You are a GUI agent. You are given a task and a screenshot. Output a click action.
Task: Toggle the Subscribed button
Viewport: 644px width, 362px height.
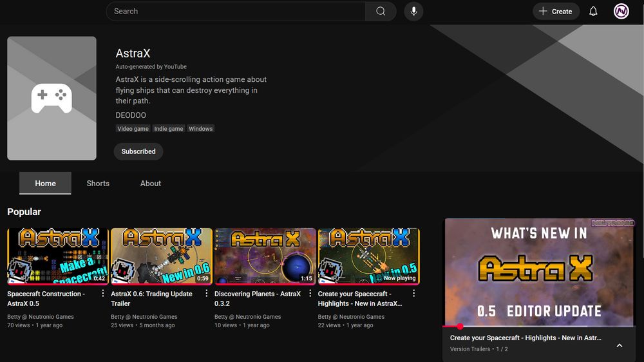pos(138,151)
